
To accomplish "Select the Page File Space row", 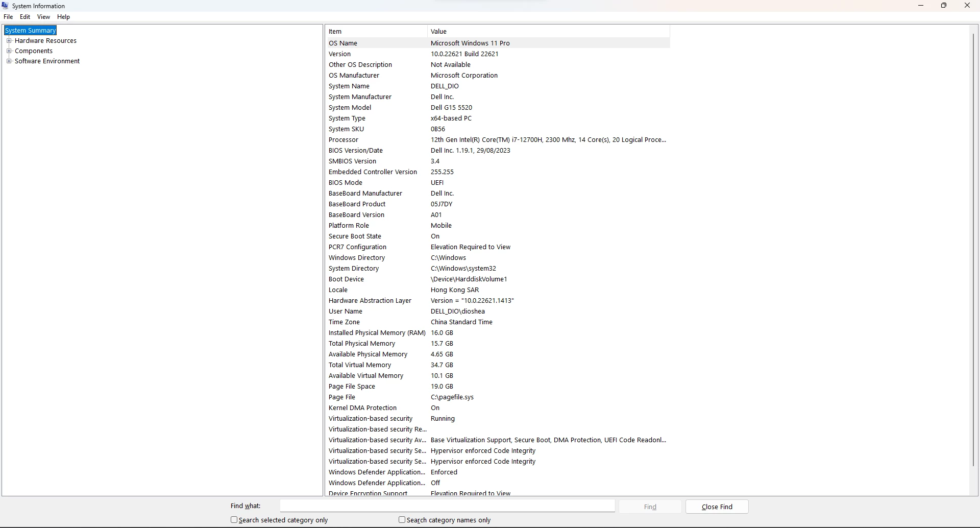I will [x=498, y=387].
